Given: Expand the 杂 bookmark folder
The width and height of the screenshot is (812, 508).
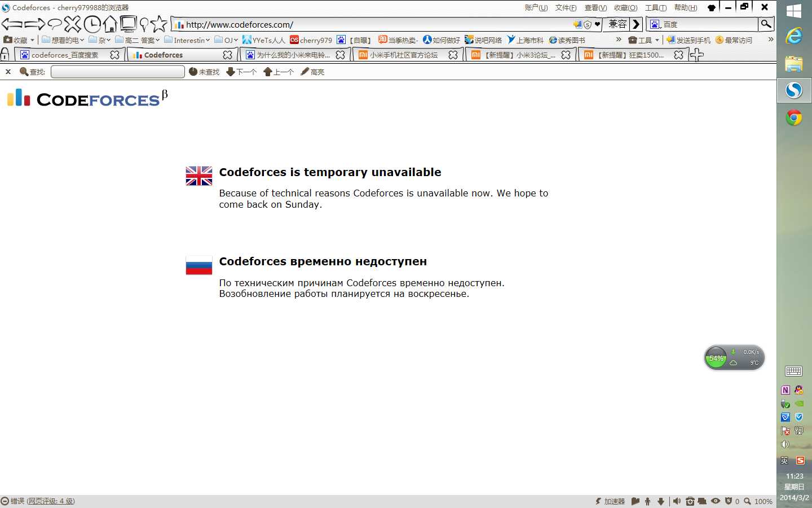Looking at the screenshot, I should coord(99,40).
